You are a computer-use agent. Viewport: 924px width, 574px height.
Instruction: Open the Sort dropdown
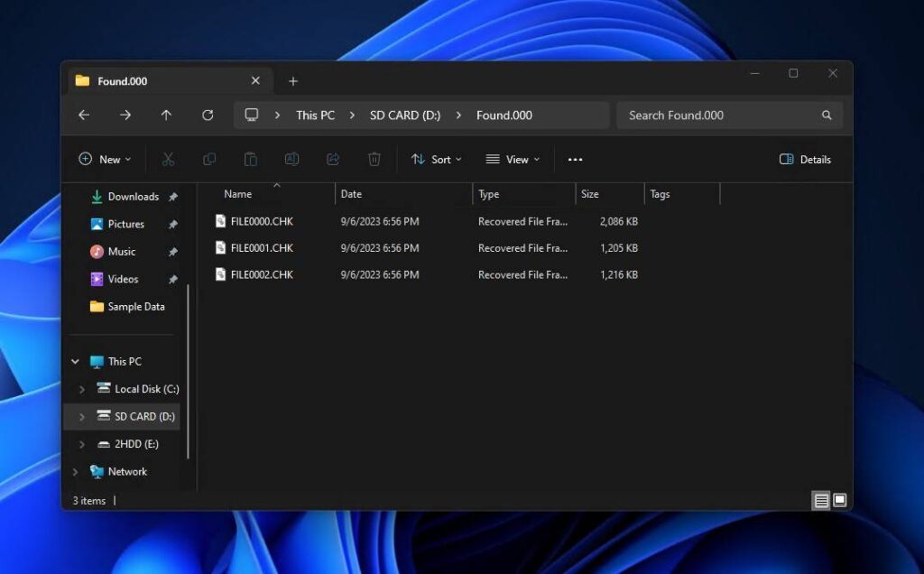click(x=437, y=159)
